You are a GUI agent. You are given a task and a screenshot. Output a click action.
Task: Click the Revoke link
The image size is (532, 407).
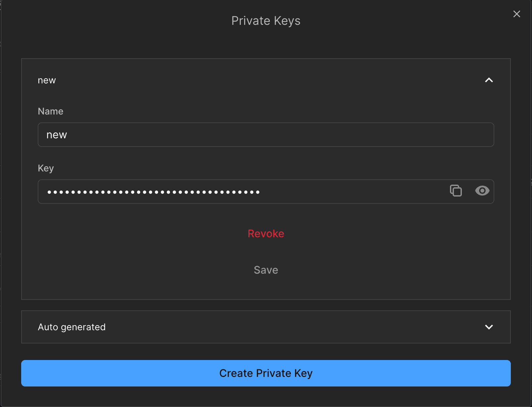tap(266, 234)
